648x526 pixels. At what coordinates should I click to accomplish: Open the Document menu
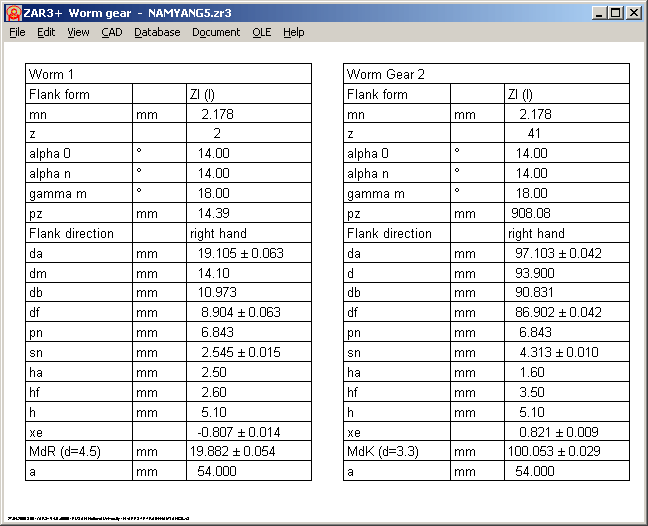pyautogui.click(x=216, y=32)
